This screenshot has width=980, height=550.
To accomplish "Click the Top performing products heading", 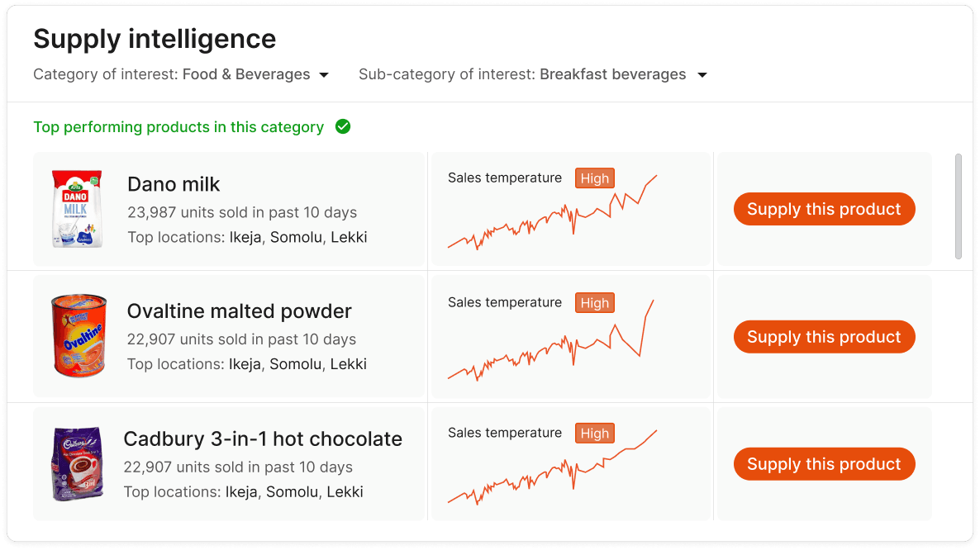I will (x=178, y=127).
